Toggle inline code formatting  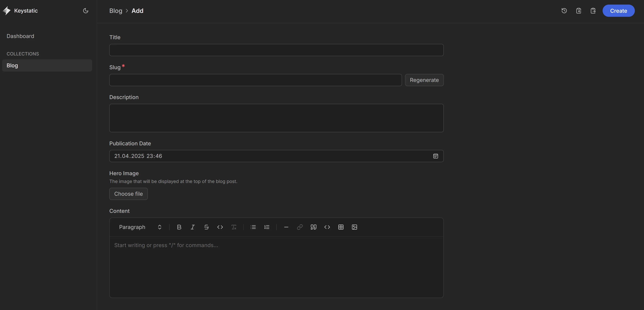point(220,227)
